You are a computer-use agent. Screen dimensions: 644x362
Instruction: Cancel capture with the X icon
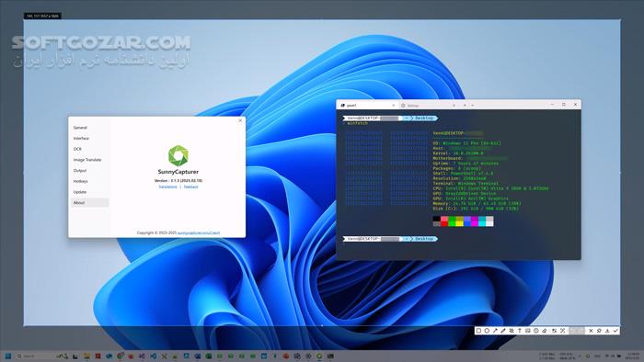pos(591,331)
